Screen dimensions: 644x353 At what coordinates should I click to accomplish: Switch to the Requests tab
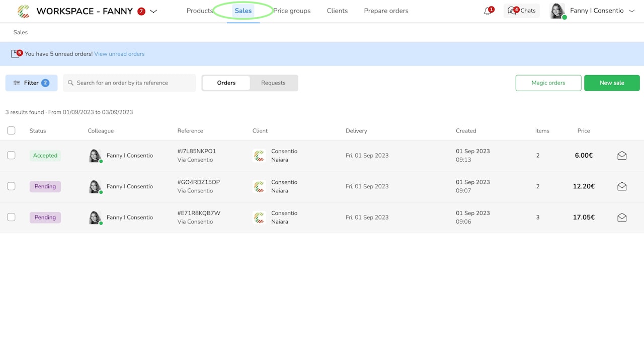tap(273, 83)
